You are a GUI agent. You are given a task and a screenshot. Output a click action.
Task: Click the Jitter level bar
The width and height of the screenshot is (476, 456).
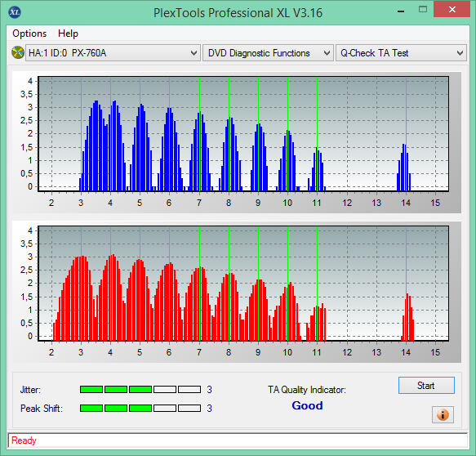tap(140, 390)
